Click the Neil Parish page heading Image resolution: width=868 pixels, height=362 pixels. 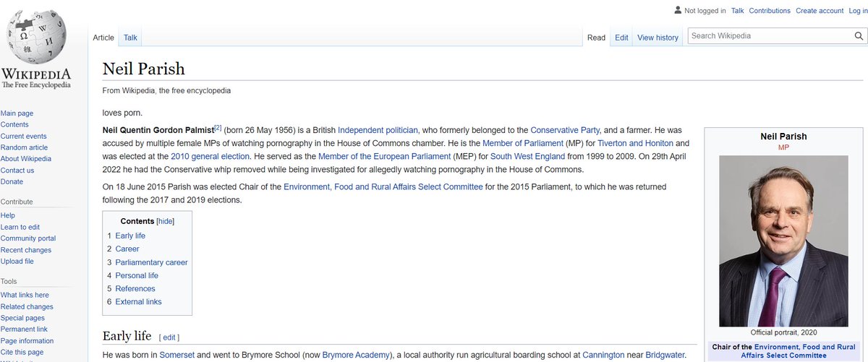click(144, 69)
